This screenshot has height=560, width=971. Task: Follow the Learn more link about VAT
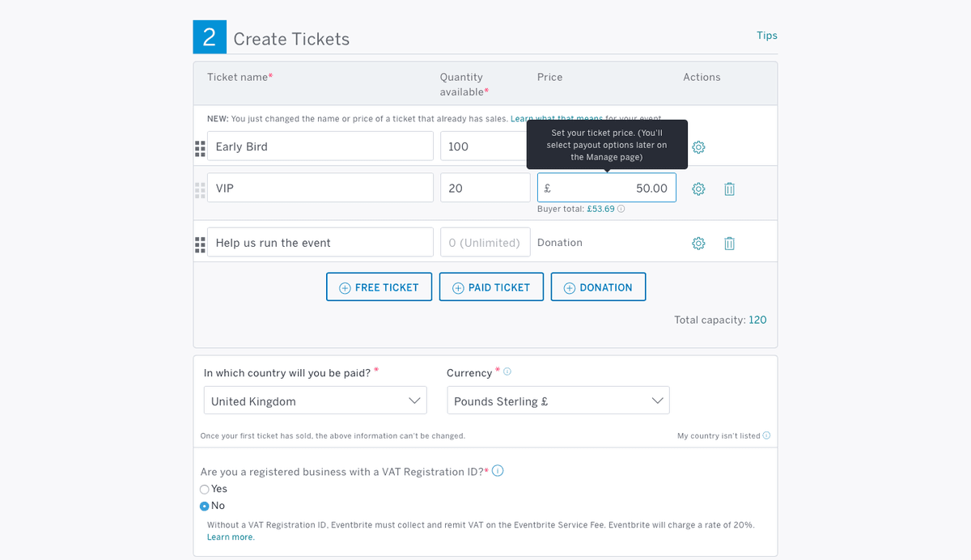tap(231, 537)
